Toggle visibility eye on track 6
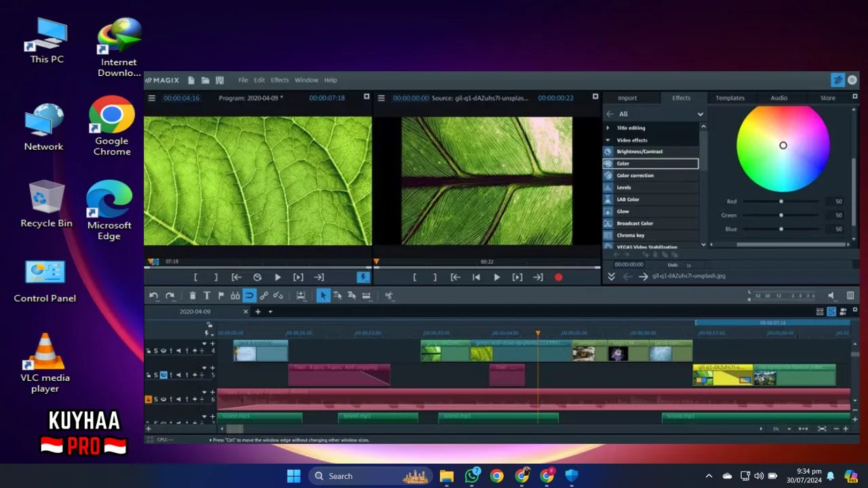 point(163,399)
